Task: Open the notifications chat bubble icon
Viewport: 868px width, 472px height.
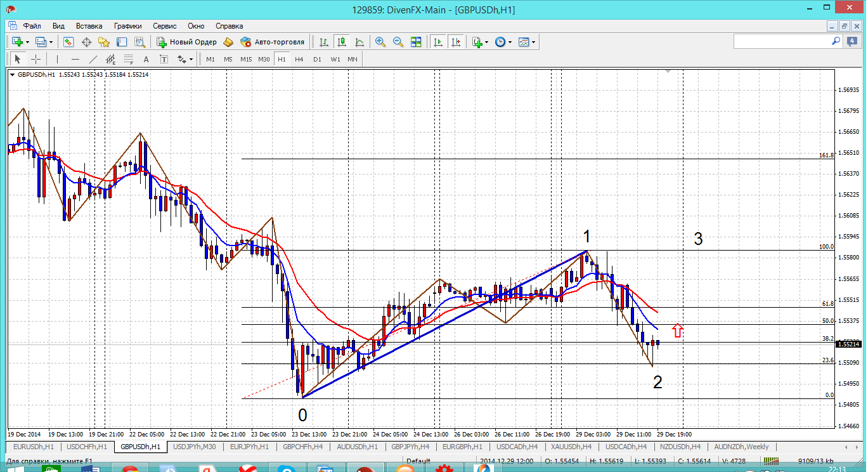Action: point(852,41)
